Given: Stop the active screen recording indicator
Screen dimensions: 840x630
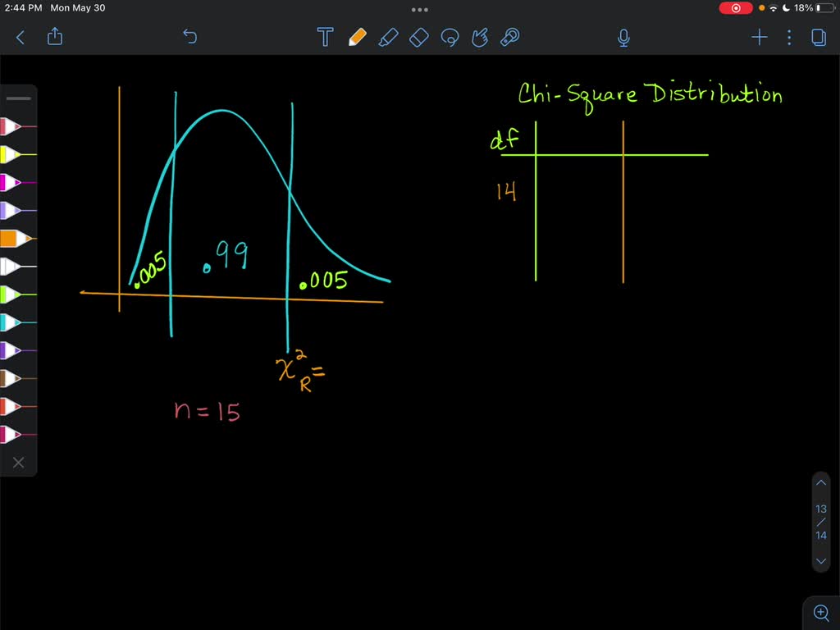Looking at the screenshot, I should [x=735, y=7].
